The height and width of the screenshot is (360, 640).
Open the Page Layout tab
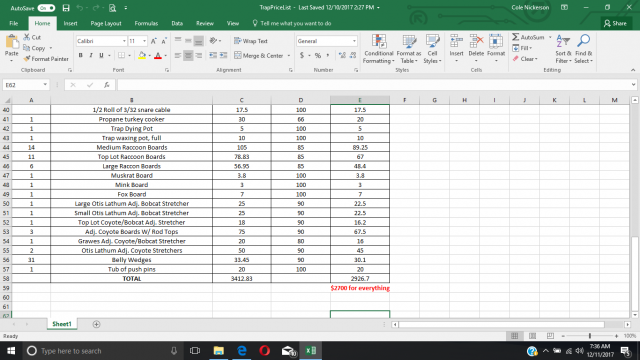[x=106, y=23]
